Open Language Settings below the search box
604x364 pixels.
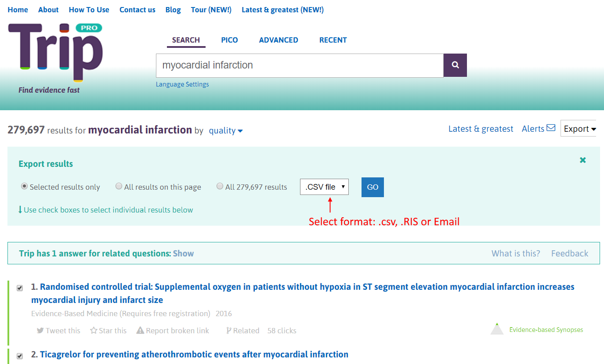182,84
